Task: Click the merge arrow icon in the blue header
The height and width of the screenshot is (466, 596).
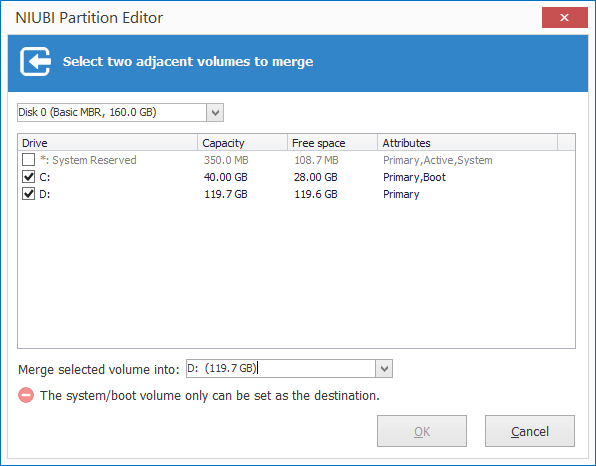Action: coord(35,62)
